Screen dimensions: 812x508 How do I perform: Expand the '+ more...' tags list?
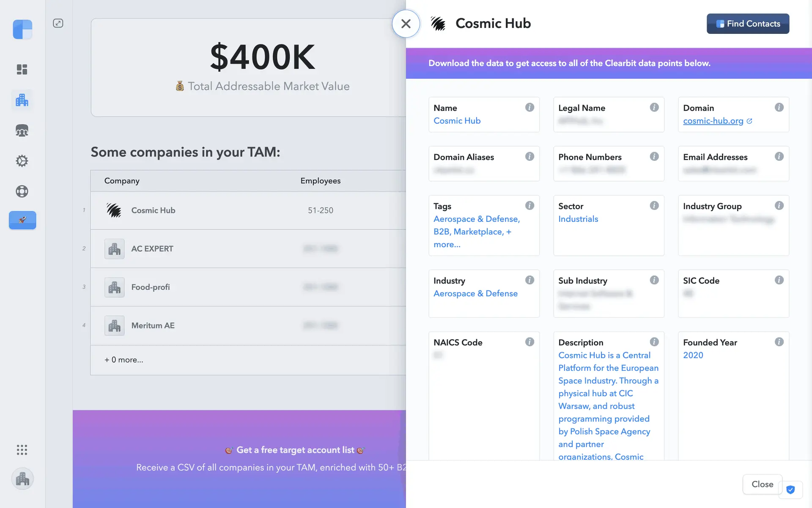tap(447, 244)
